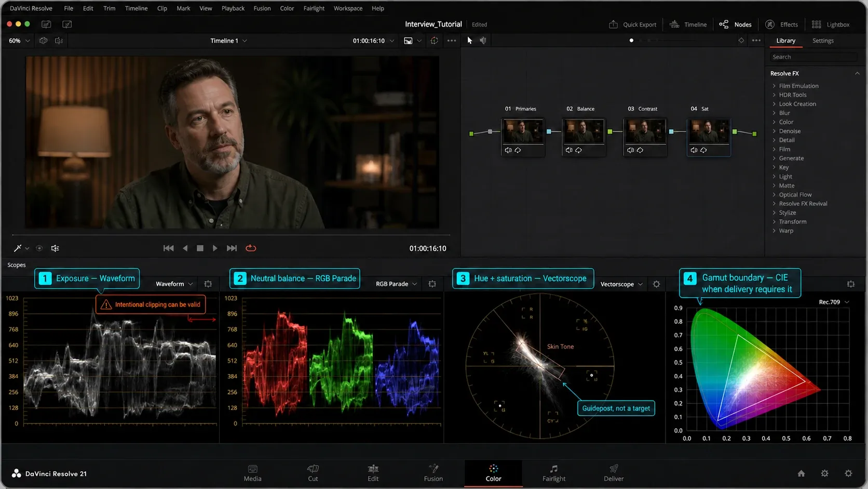Open the Timeline 1 dropdown

click(x=228, y=41)
